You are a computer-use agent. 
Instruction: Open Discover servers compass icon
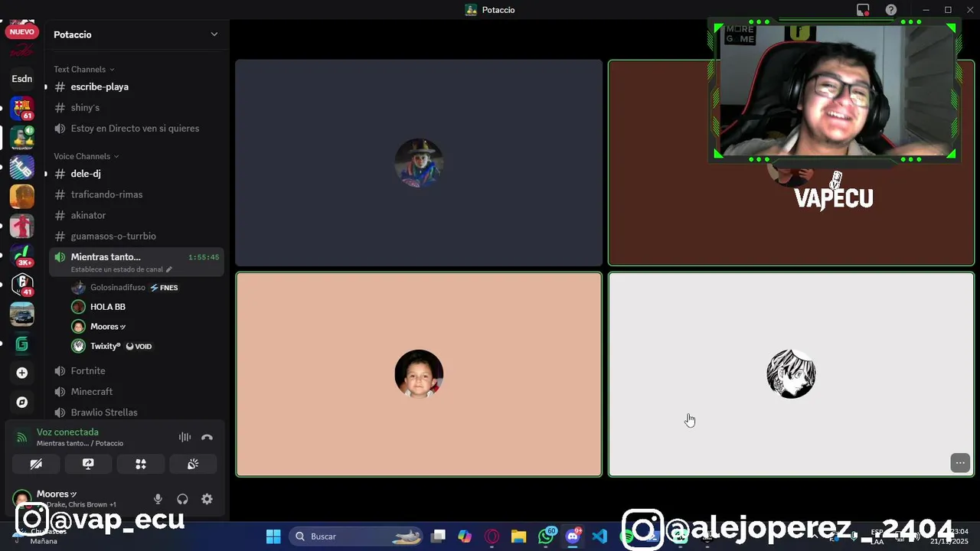click(x=21, y=403)
